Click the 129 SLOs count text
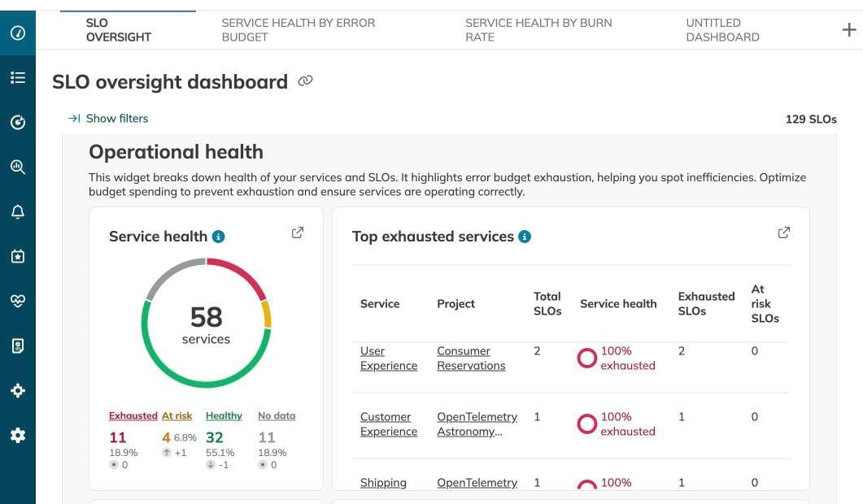 click(811, 119)
